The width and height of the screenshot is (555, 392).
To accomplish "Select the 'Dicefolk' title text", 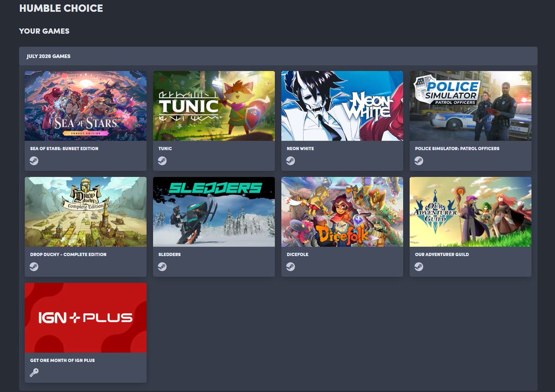I will point(297,255).
